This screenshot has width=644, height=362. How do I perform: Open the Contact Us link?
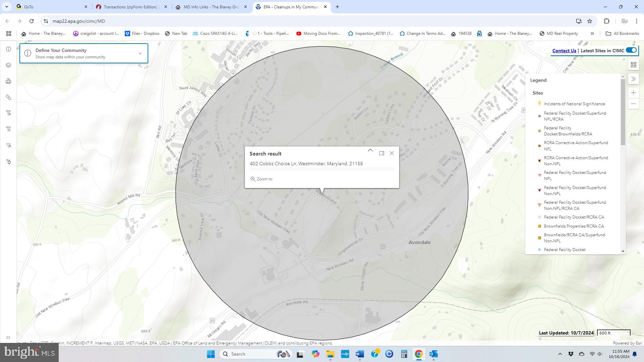564,51
